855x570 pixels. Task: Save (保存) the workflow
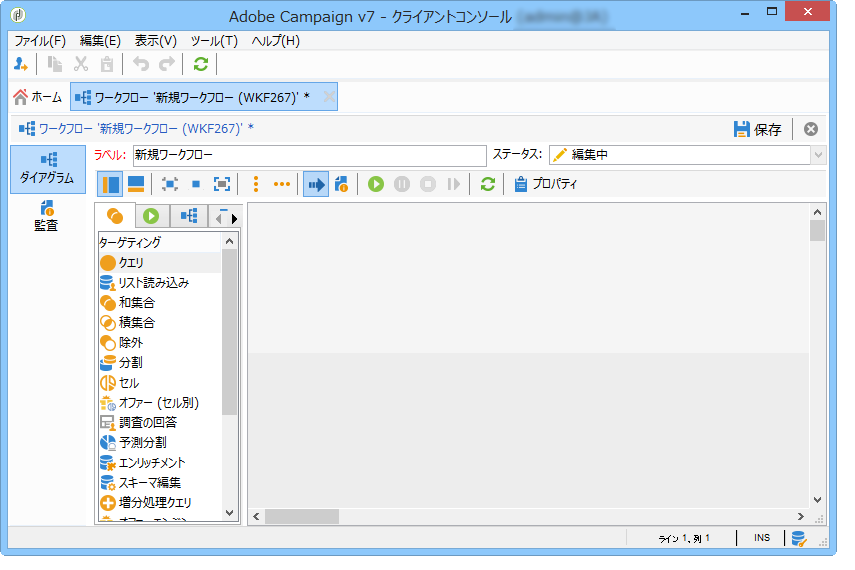pos(758,129)
